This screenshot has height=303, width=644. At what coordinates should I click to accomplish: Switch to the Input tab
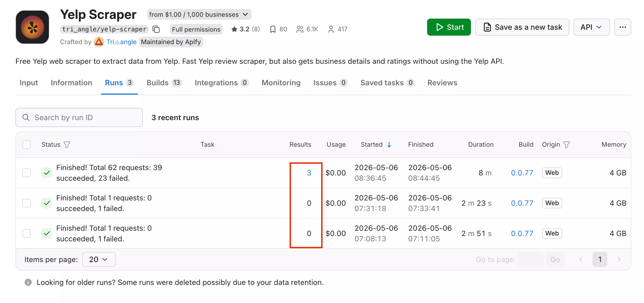(29, 83)
